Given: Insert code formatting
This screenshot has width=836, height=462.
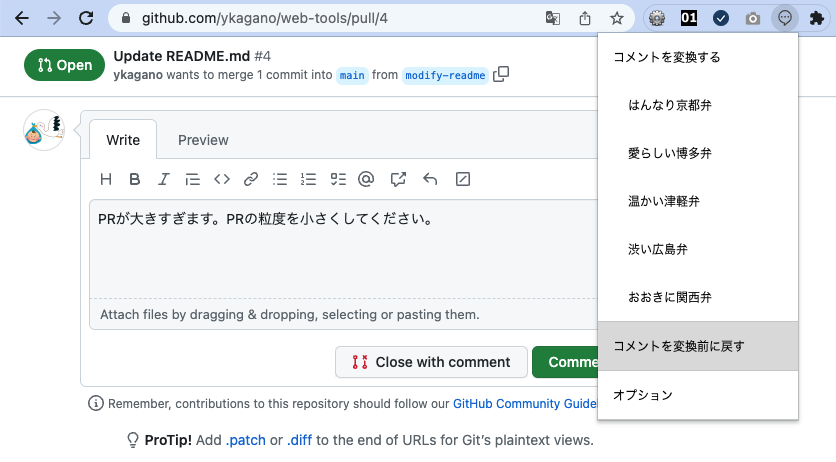Looking at the screenshot, I should click(222, 179).
